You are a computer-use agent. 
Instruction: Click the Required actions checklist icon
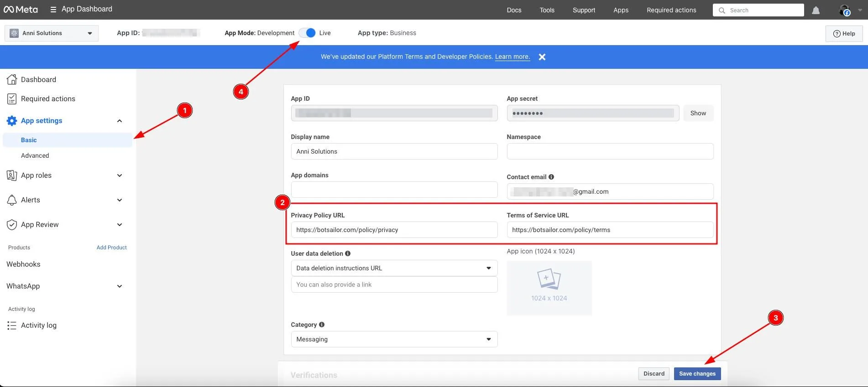tap(12, 98)
